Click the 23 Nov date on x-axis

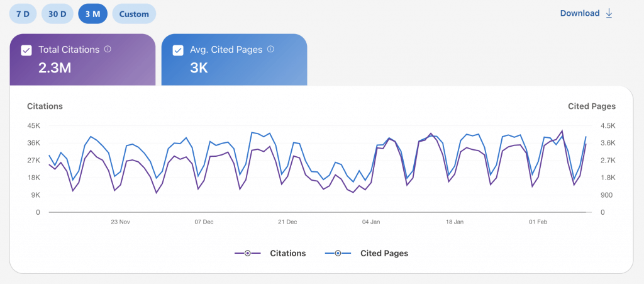pyautogui.click(x=120, y=222)
